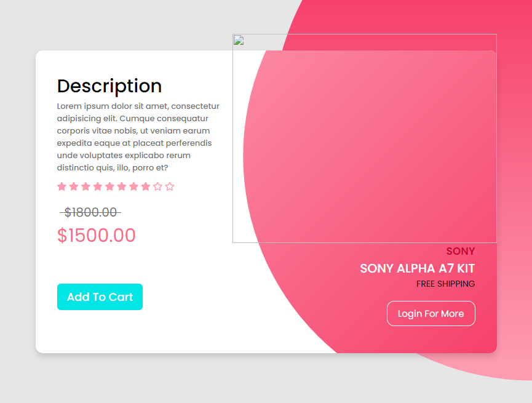Click the first filled rating star

[x=62, y=186]
